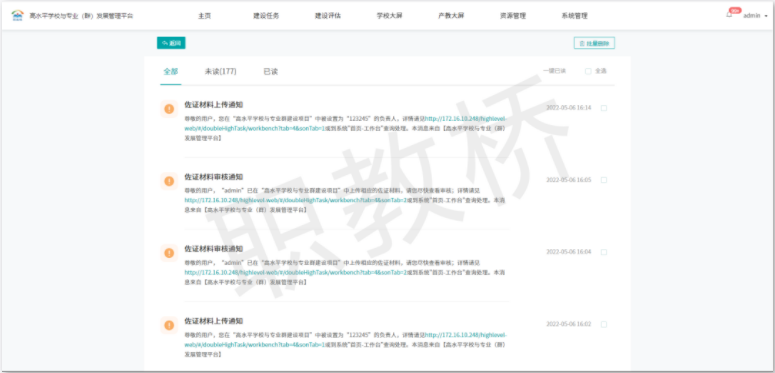
Task: Click the orange alert icon of the 16:04 notification
Action: (169, 253)
